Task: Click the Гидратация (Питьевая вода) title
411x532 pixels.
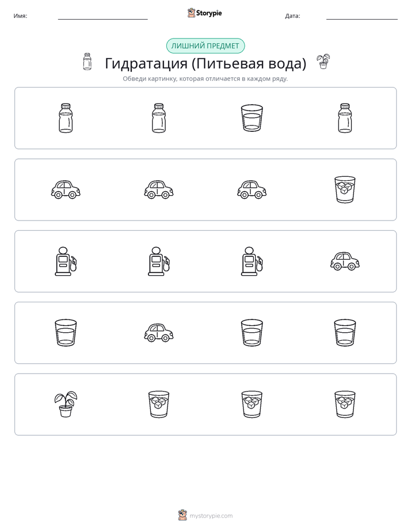Action: click(x=205, y=63)
